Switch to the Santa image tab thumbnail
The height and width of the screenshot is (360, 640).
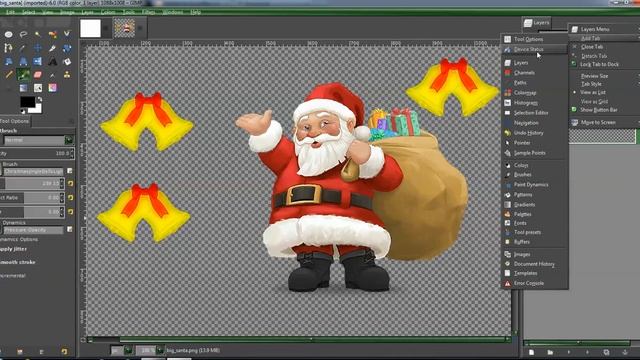click(x=124, y=28)
